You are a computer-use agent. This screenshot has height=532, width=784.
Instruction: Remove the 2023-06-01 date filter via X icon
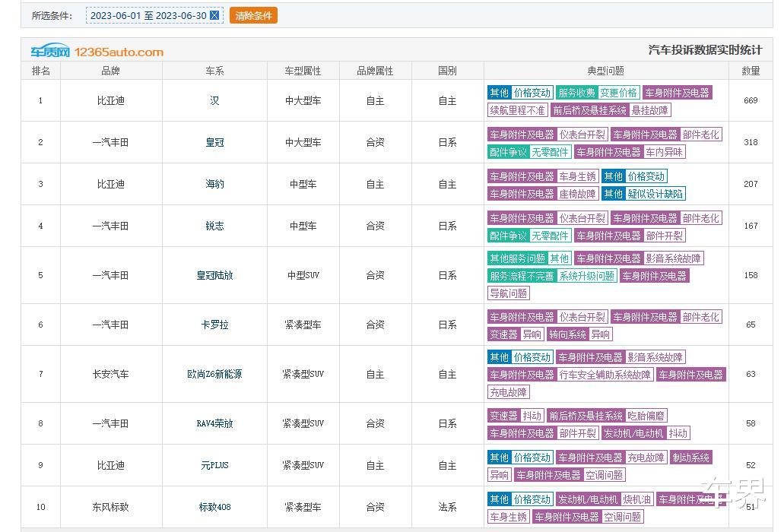(214, 15)
